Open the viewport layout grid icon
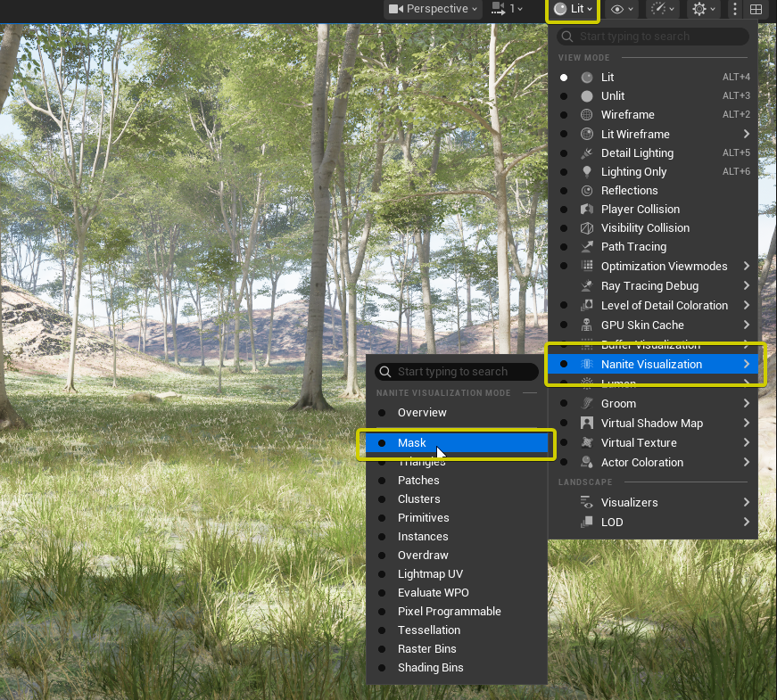 756,9
